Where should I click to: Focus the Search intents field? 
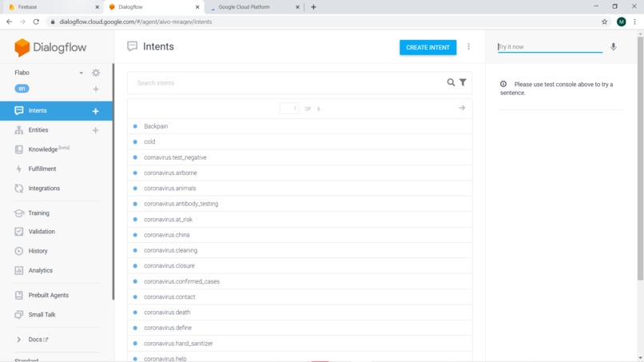coord(288,83)
